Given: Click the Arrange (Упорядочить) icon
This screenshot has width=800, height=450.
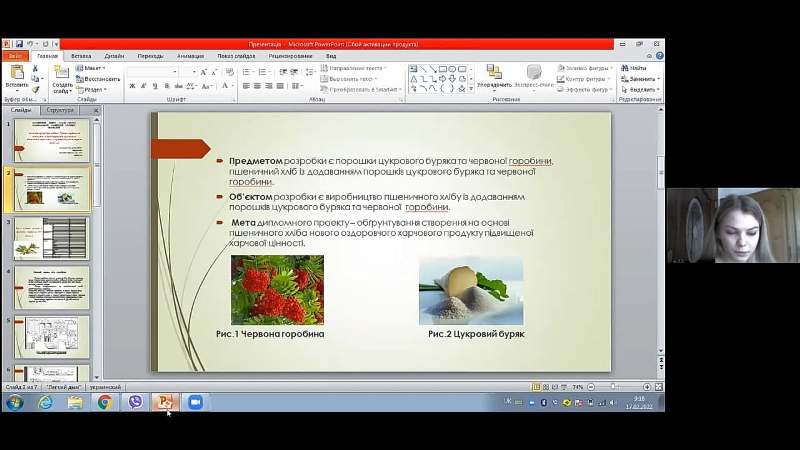Looking at the screenshot, I should pos(494,71).
